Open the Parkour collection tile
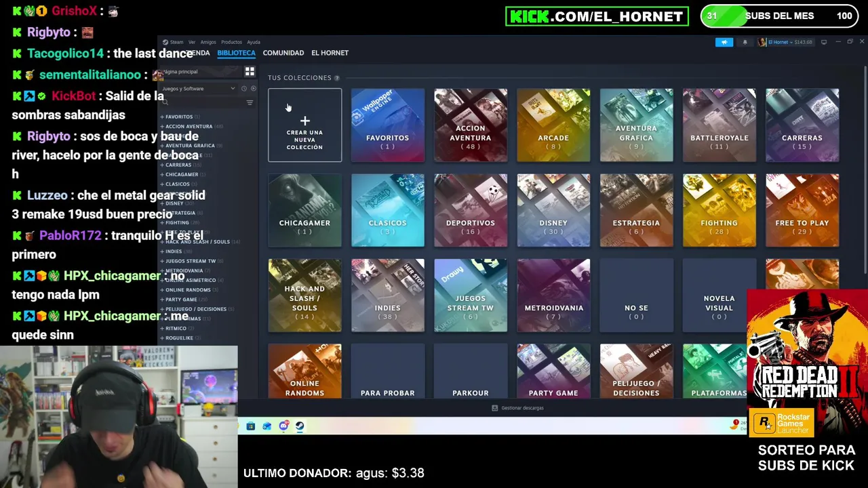868x488 pixels. pyautogui.click(x=471, y=371)
